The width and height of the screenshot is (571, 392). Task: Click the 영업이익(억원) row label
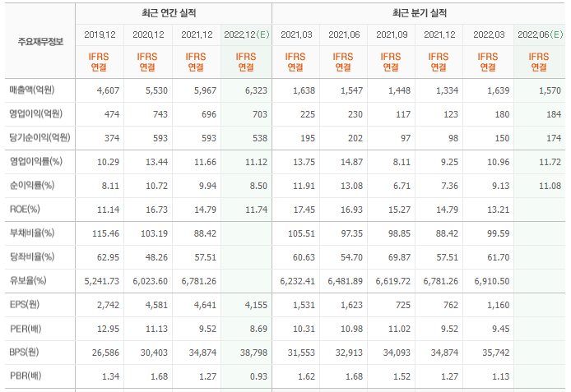36,113
